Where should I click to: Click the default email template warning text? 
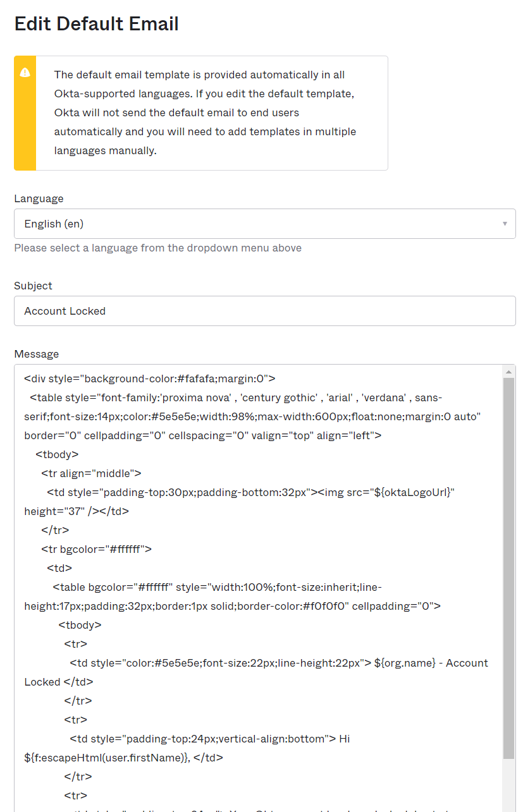pyautogui.click(x=205, y=112)
